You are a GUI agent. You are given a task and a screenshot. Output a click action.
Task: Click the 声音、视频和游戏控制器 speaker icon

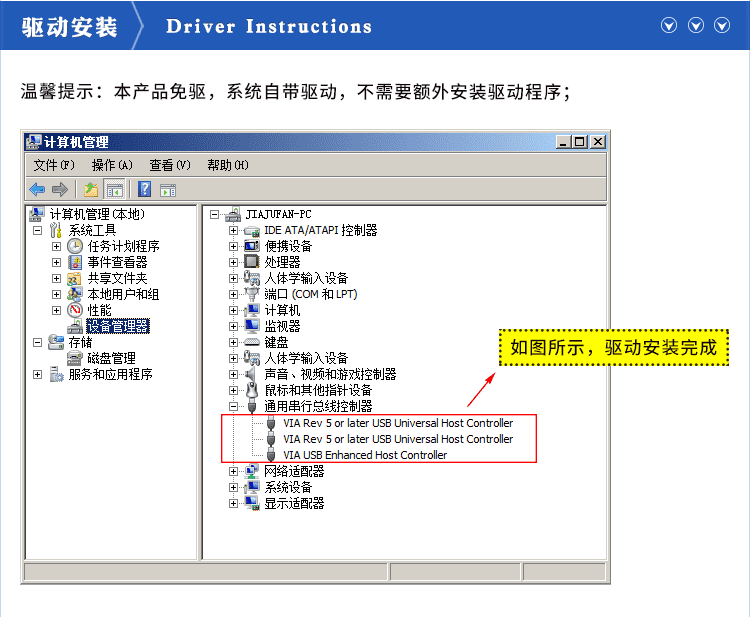pyautogui.click(x=250, y=374)
